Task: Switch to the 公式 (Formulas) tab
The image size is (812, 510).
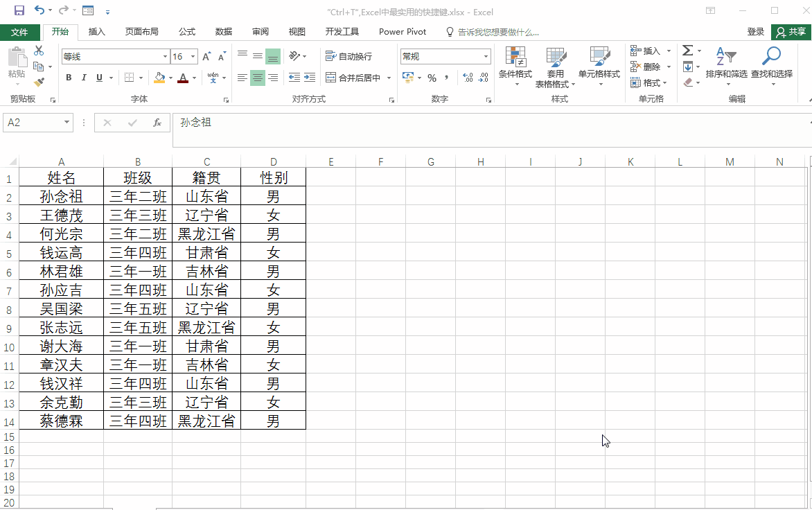Action: 187,32
